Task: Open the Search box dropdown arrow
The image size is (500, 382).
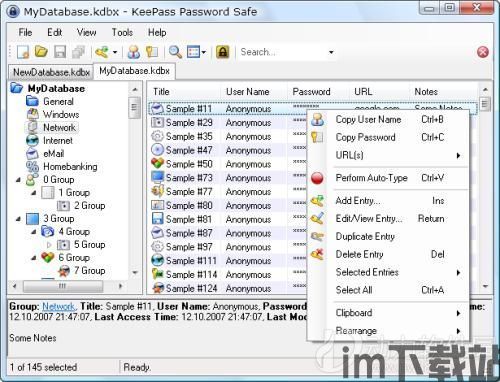Action: [331, 52]
